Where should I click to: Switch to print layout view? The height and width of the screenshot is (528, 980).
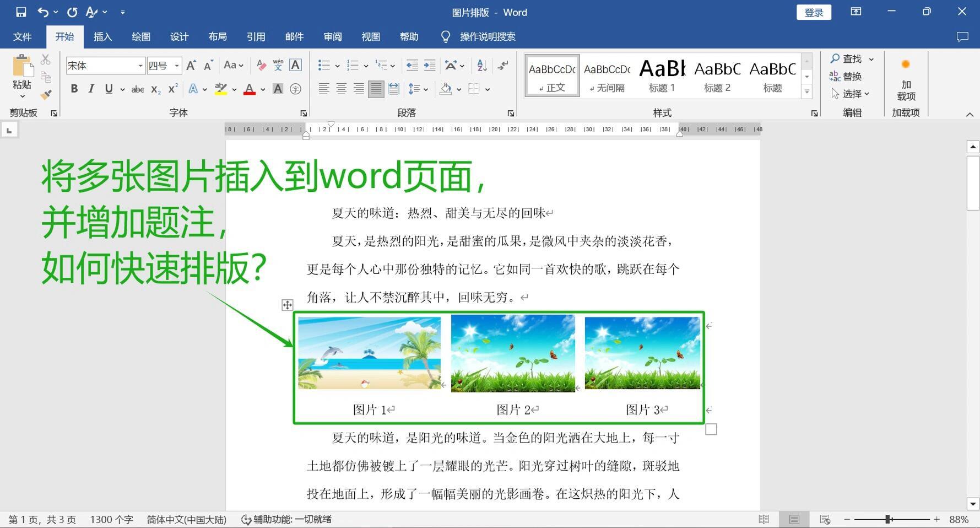(794, 519)
